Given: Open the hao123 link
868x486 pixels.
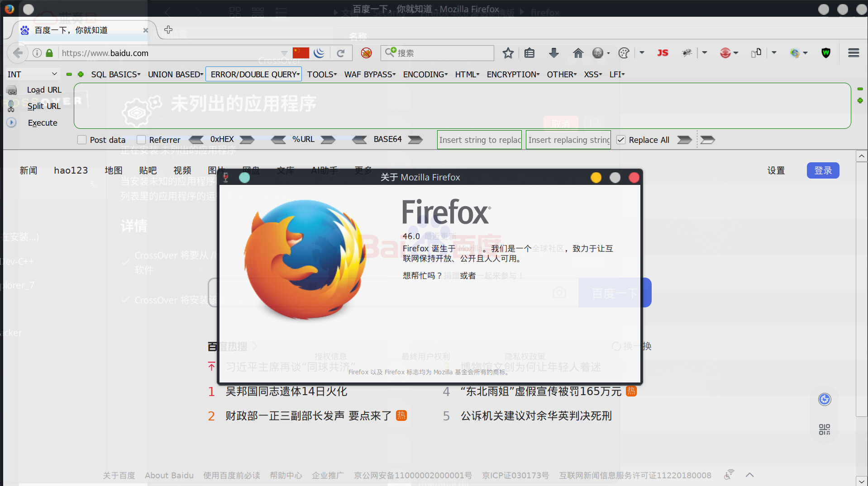Looking at the screenshot, I should pyautogui.click(x=71, y=170).
